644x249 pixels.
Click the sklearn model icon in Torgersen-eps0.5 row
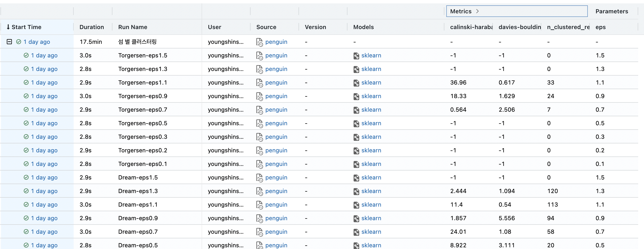pos(356,124)
